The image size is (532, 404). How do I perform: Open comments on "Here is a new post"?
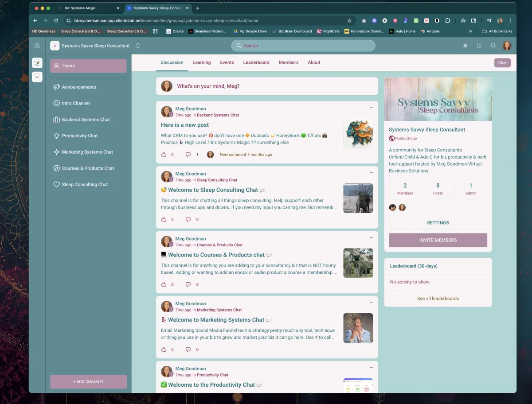[x=188, y=155]
